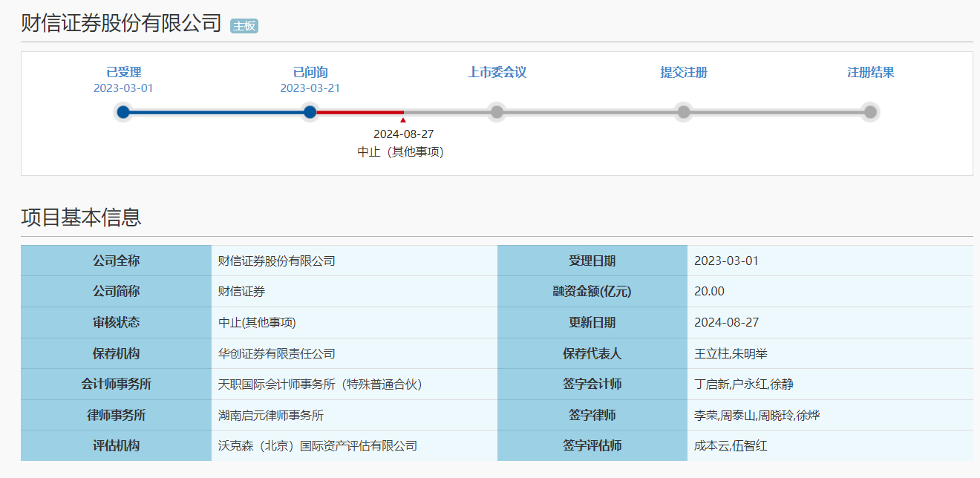Click the 审核状态 value 中止(其他事项)
980x478 pixels.
point(257,322)
